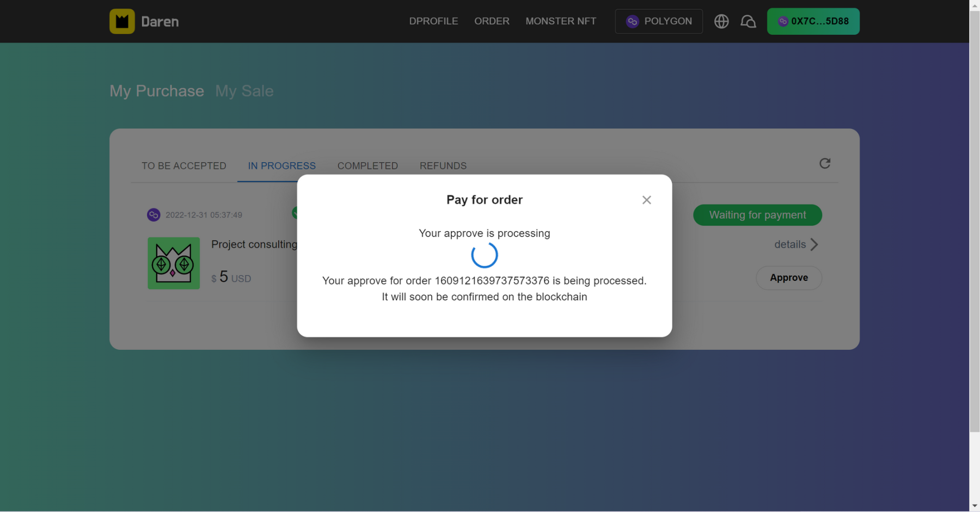Open the language globe icon

[721, 21]
